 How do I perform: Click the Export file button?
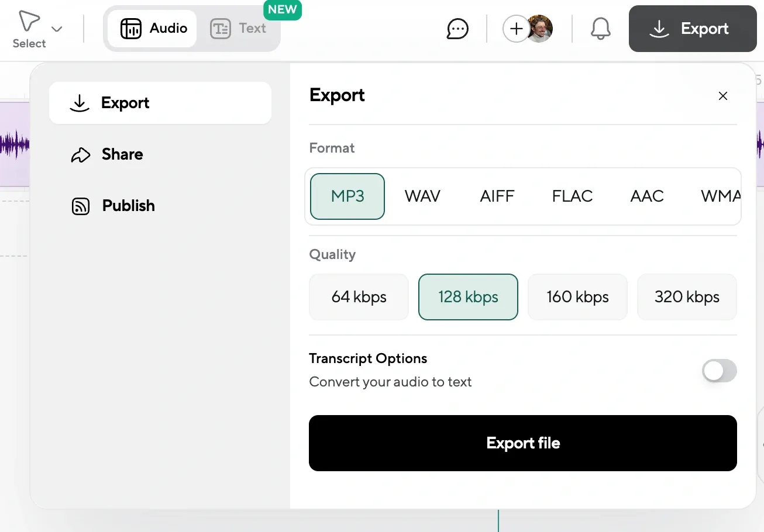522,443
